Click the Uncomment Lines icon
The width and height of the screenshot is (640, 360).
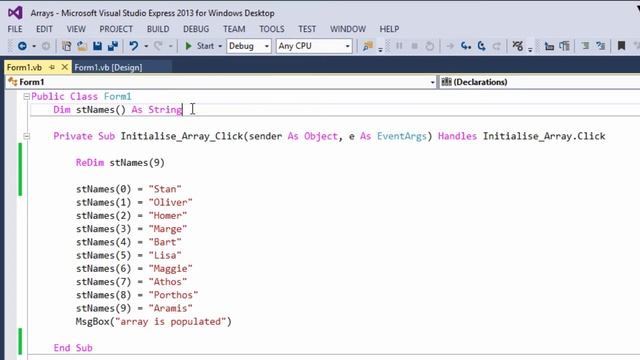click(600, 46)
